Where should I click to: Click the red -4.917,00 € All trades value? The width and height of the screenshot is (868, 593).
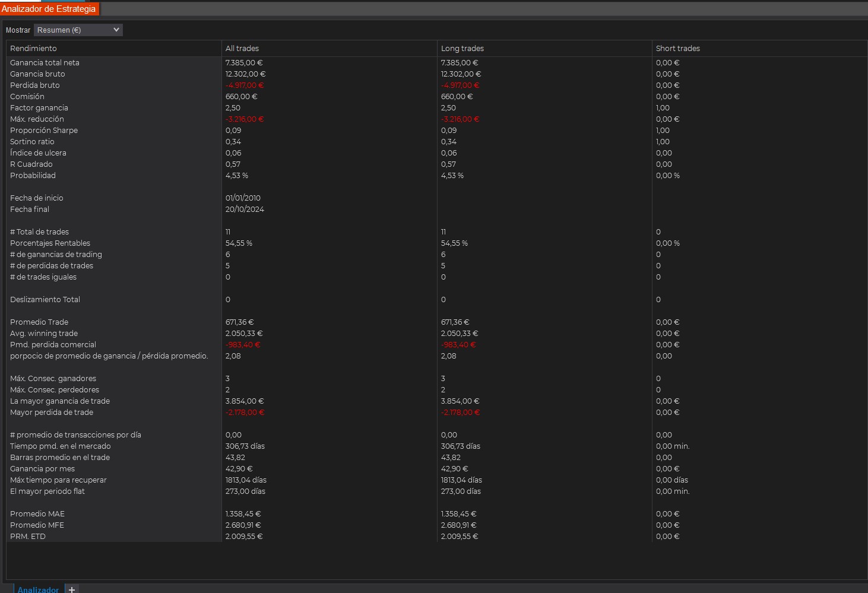pos(245,85)
